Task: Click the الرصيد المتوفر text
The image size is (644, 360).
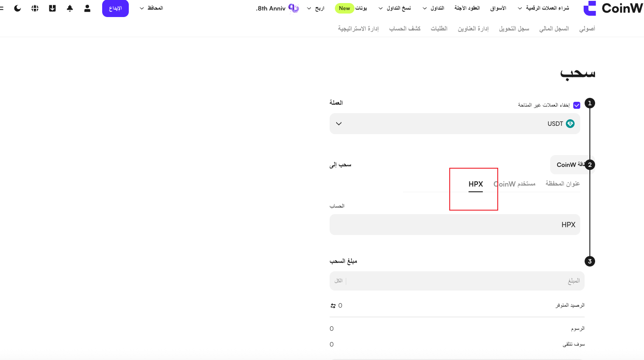Action: coord(570,305)
